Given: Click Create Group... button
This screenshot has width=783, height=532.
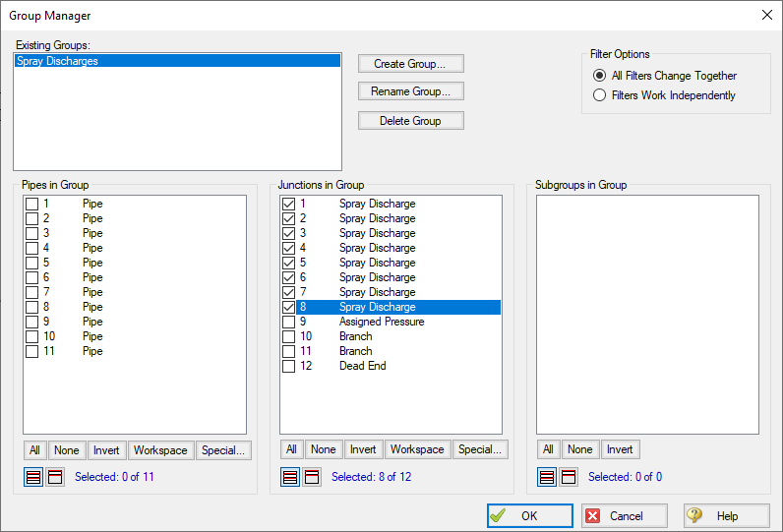Looking at the screenshot, I should tap(410, 64).
